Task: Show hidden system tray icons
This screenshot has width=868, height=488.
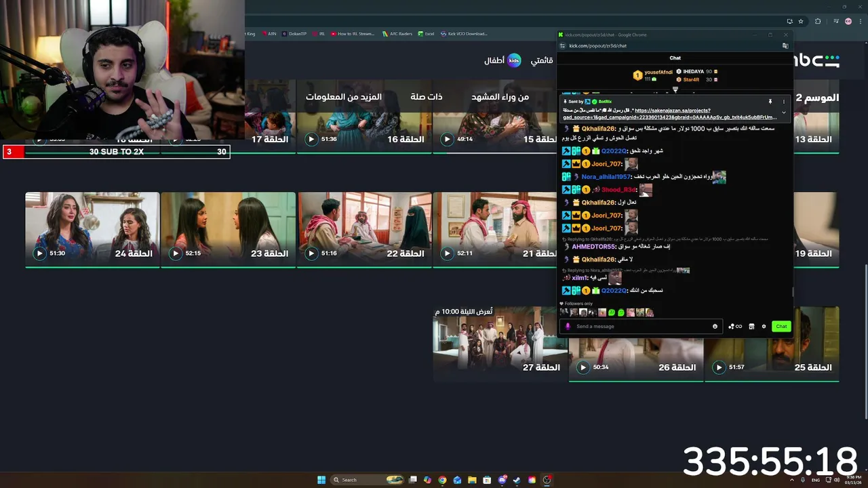Action: click(792, 480)
